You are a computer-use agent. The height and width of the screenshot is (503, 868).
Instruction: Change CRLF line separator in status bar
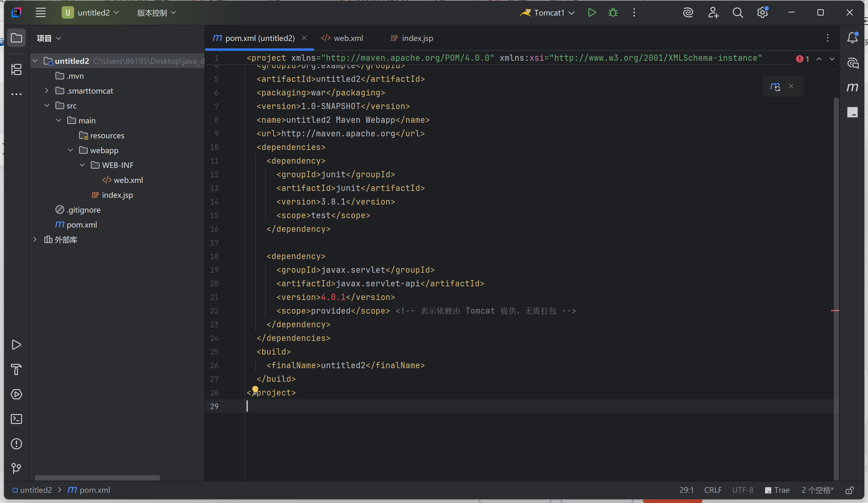point(713,490)
